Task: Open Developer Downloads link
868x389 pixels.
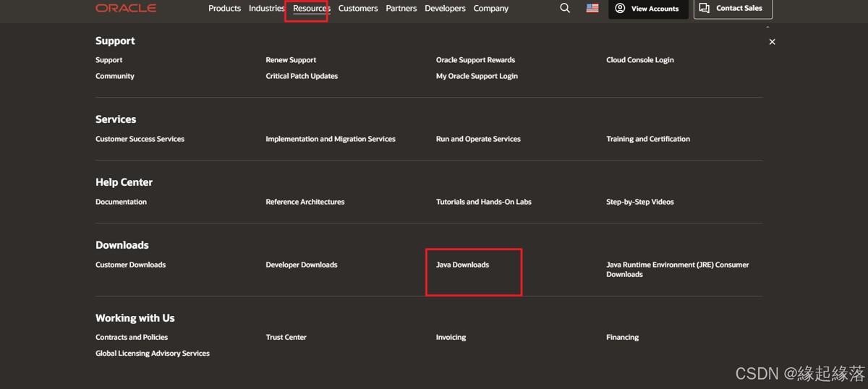Action: coord(301,265)
